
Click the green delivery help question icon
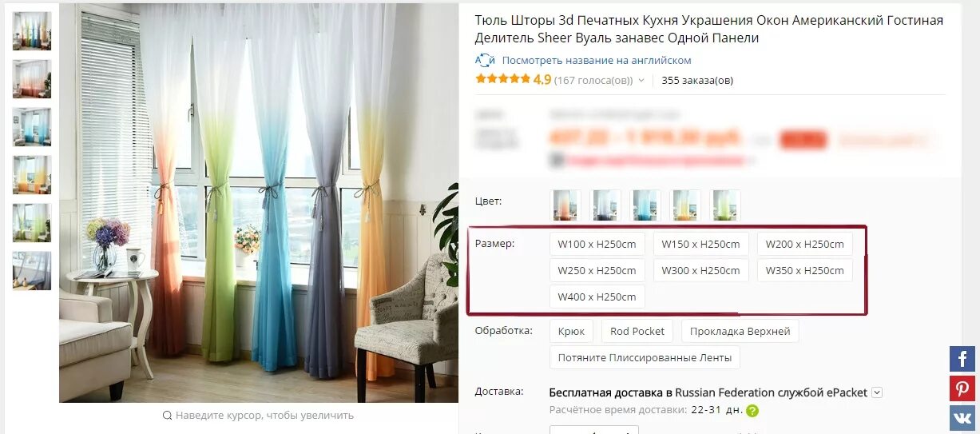click(x=752, y=411)
